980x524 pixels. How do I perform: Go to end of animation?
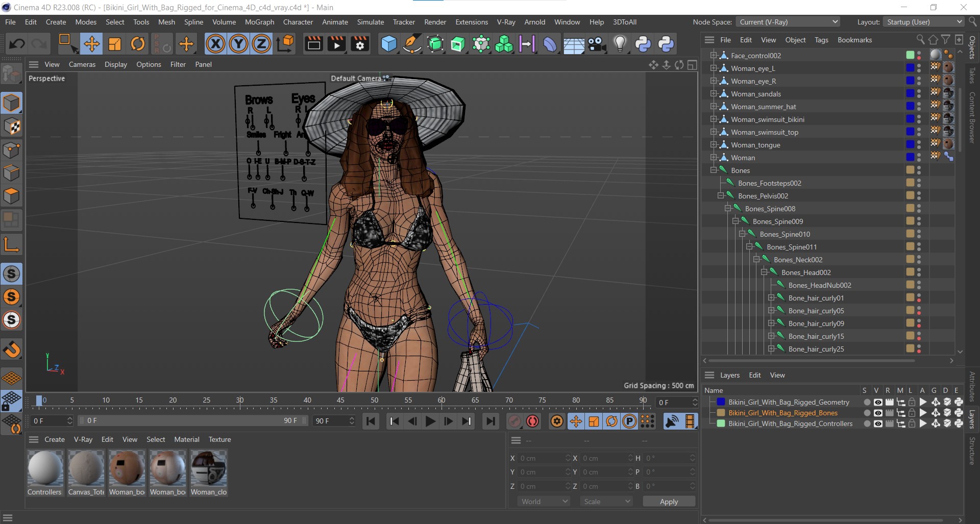[x=490, y=421]
